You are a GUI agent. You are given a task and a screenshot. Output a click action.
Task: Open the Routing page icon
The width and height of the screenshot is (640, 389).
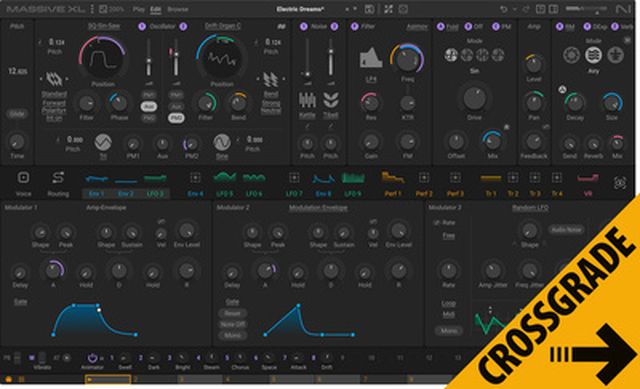(x=58, y=178)
